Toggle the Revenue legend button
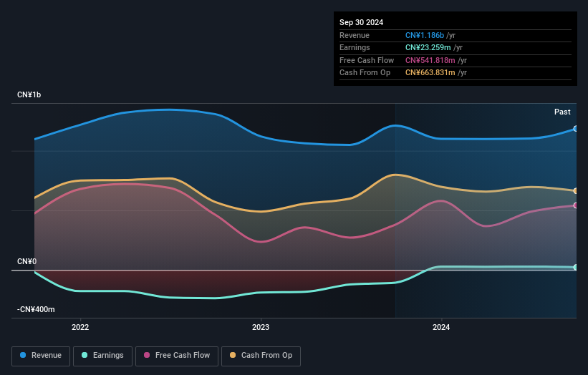Image resolution: width=588 pixels, height=375 pixels. 41,356
